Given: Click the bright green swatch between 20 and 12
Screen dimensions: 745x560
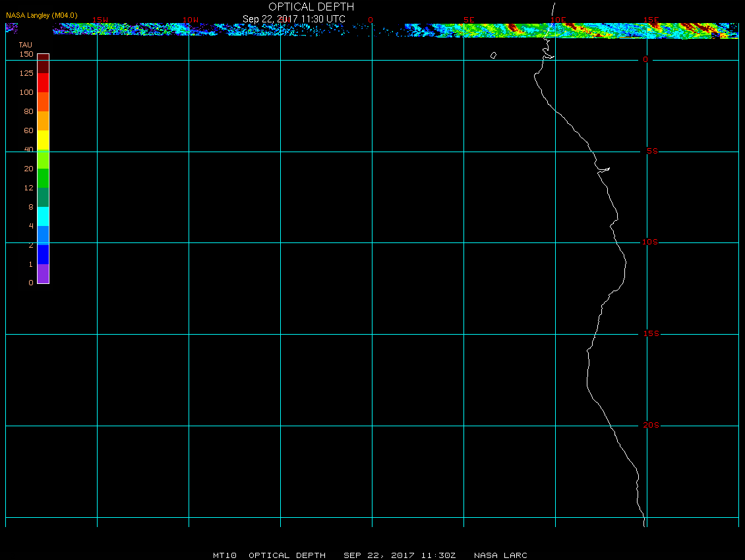Looking at the screenshot, I should coord(44,178).
